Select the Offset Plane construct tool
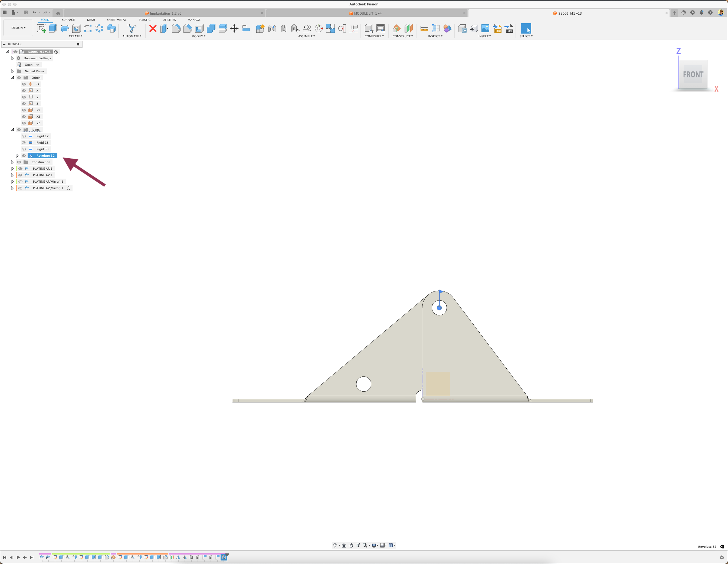 397,29
